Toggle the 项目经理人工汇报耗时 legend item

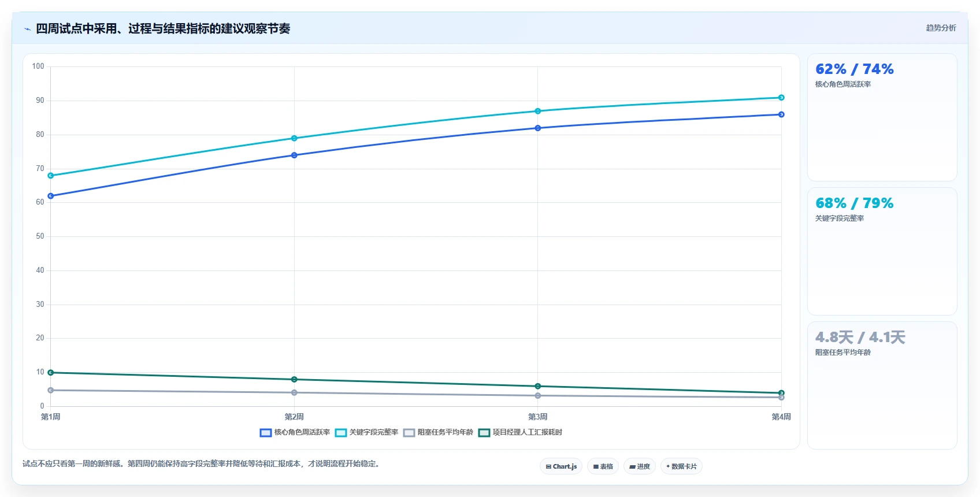(x=520, y=432)
